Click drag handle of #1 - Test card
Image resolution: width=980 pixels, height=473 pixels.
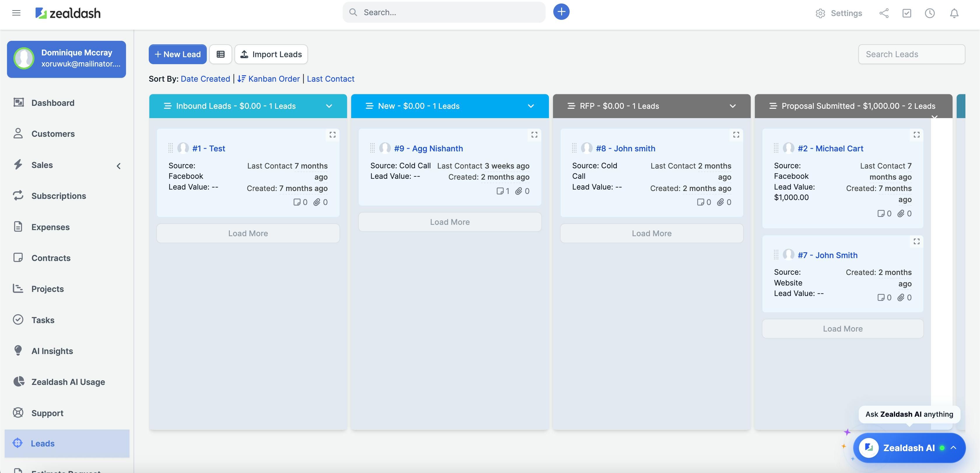[x=170, y=148]
